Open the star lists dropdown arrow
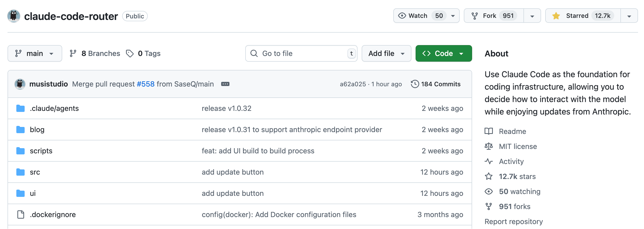Image resolution: width=644 pixels, height=229 pixels. (x=629, y=16)
